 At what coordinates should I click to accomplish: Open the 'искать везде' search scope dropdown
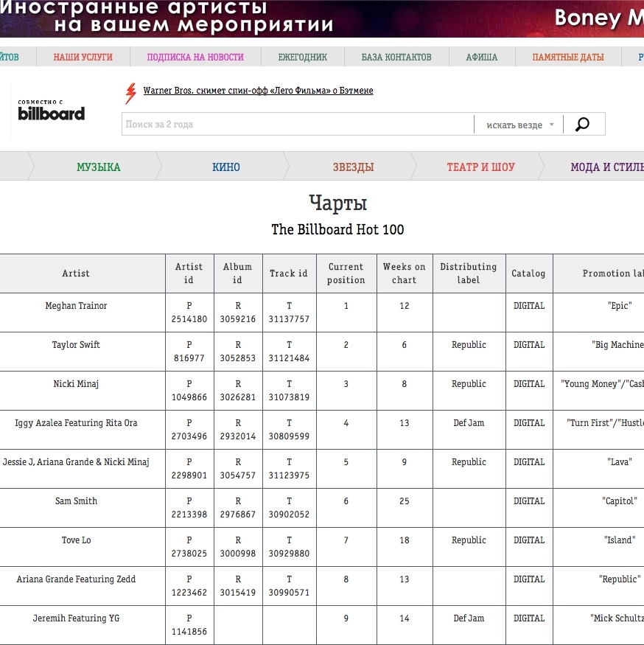519,125
